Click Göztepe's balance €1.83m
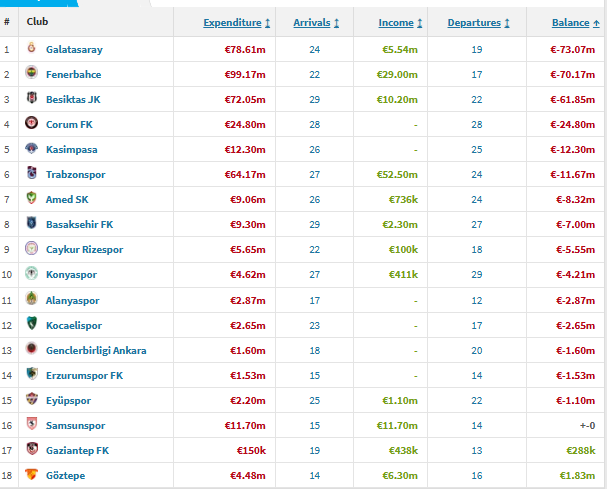 577,475
